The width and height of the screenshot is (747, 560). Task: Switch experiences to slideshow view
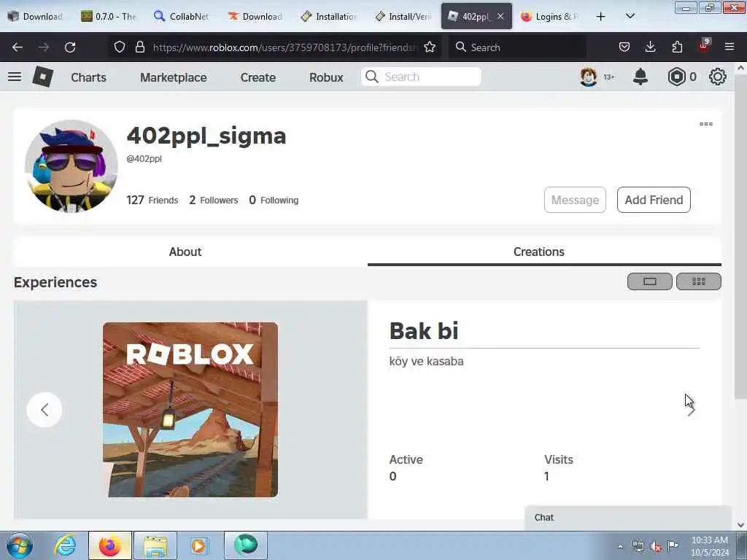coord(650,281)
